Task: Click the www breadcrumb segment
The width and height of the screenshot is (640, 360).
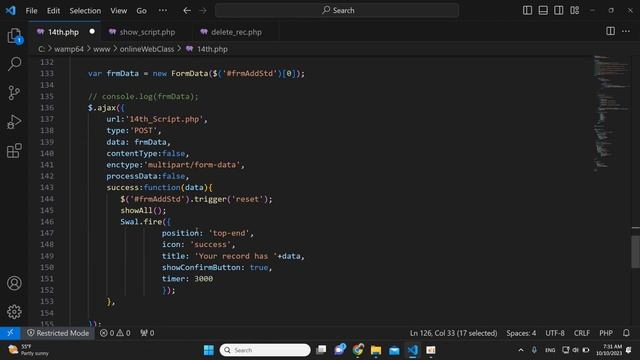Action: tap(102, 49)
